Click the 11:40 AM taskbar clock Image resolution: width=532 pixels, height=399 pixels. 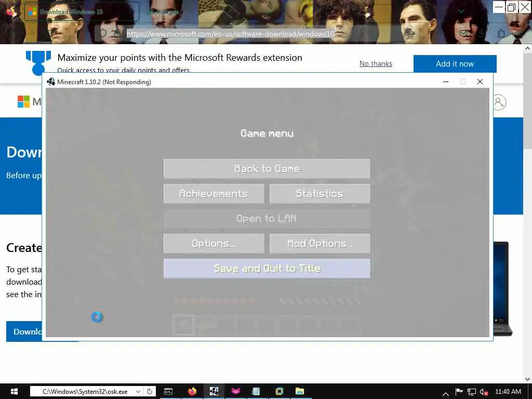pos(508,391)
